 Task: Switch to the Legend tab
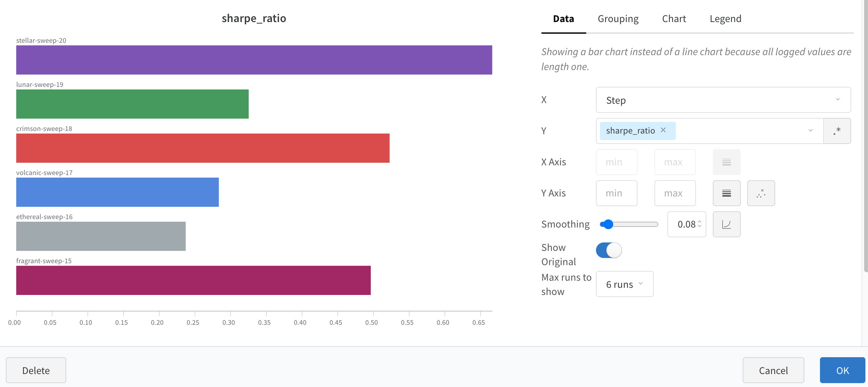[x=725, y=19]
